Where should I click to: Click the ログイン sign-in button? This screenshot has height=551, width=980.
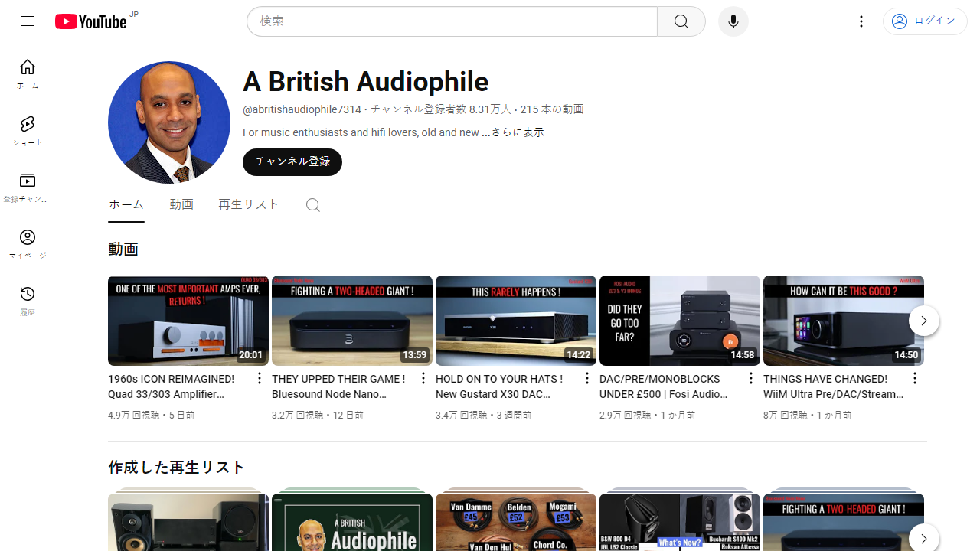point(925,21)
